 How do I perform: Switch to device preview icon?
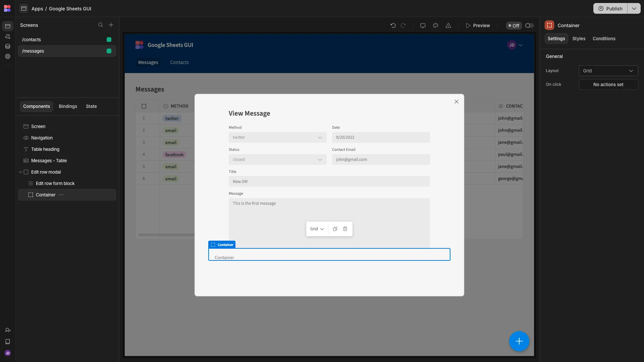(x=423, y=25)
